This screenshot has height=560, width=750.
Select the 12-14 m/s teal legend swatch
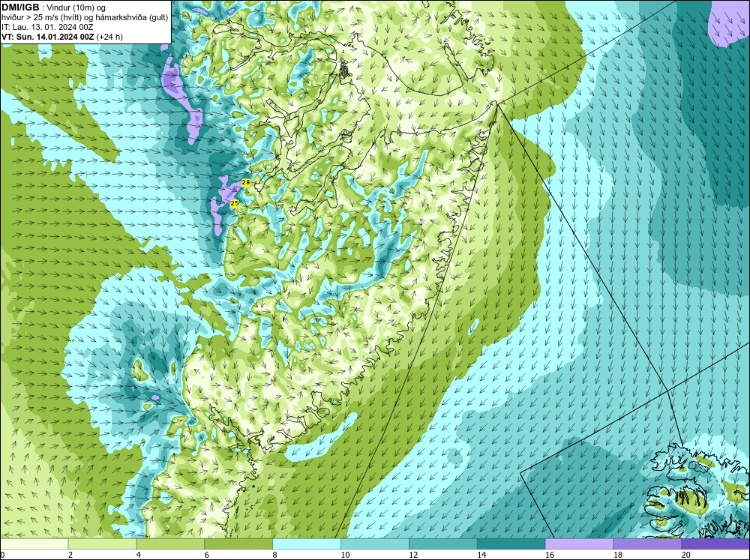443,544
